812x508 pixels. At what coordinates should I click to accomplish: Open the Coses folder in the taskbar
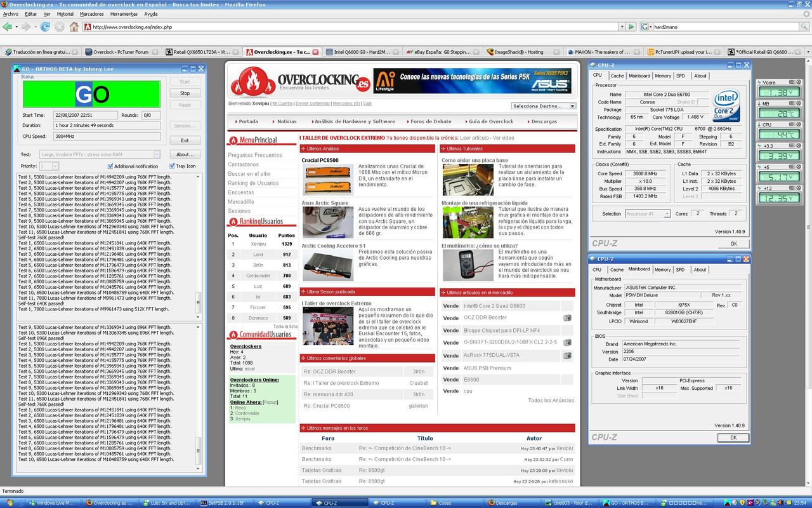tap(454, 503)
